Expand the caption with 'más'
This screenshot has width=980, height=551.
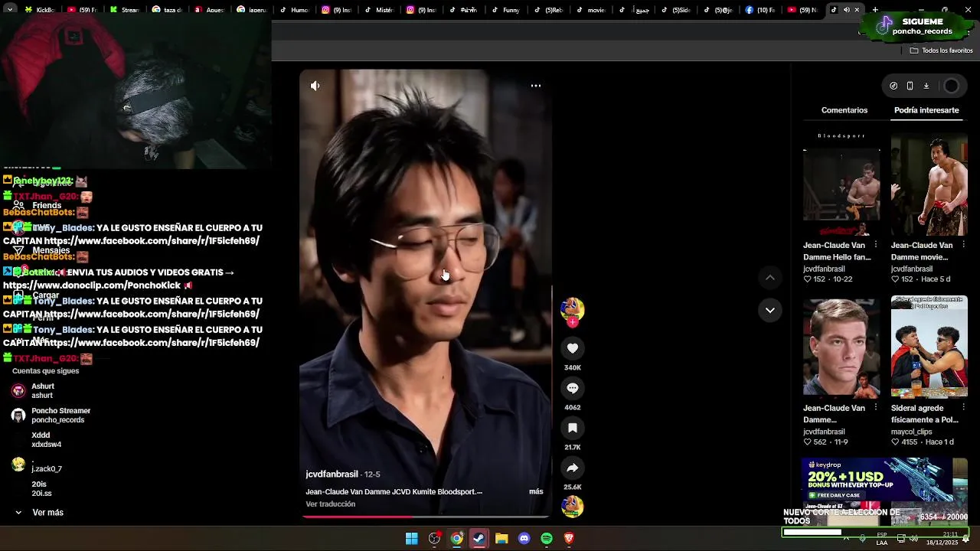pos(536,491)
